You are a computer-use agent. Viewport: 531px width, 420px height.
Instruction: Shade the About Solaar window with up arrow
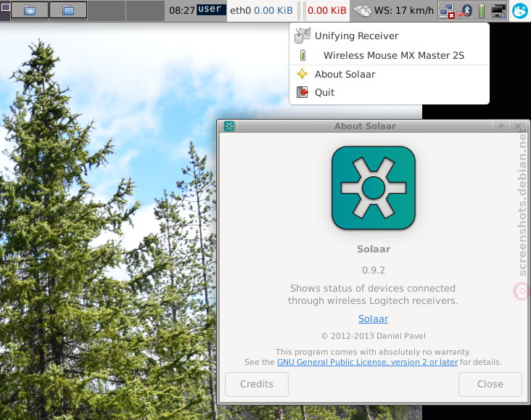tap(501, 126)
